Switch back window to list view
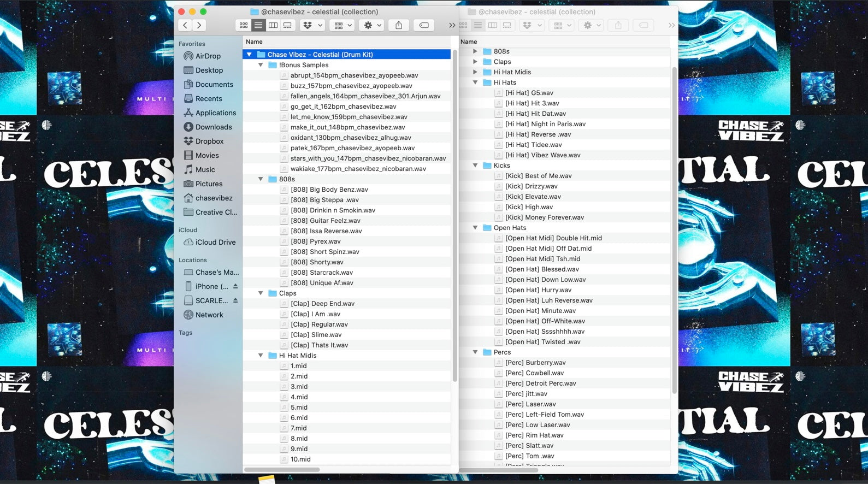Viewport: 868px width, 484px height. coord(478,25)
